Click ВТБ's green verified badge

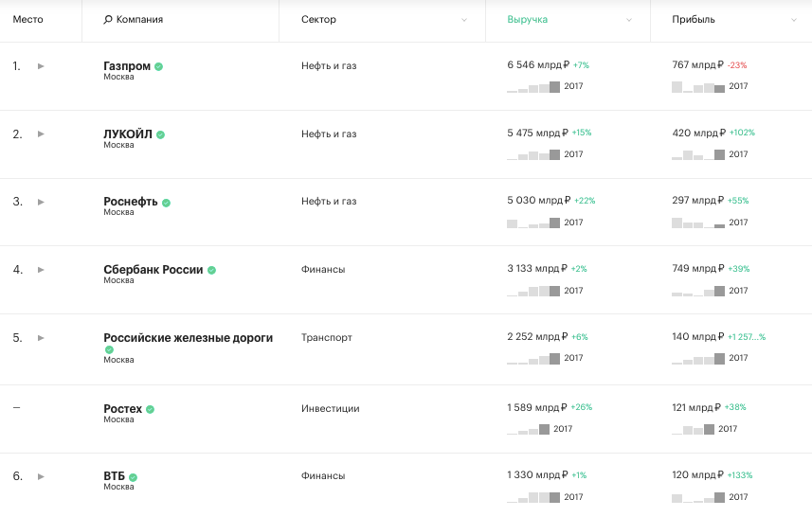pos(133,477)
